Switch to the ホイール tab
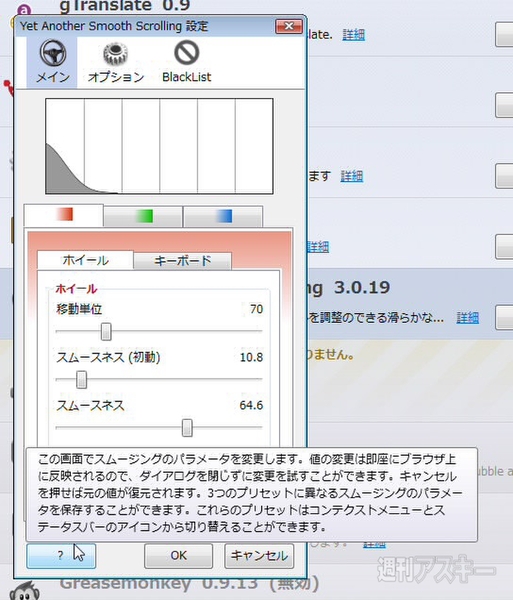Image resolution: width=513 pixels, height=600 pixels. point(85,260)
